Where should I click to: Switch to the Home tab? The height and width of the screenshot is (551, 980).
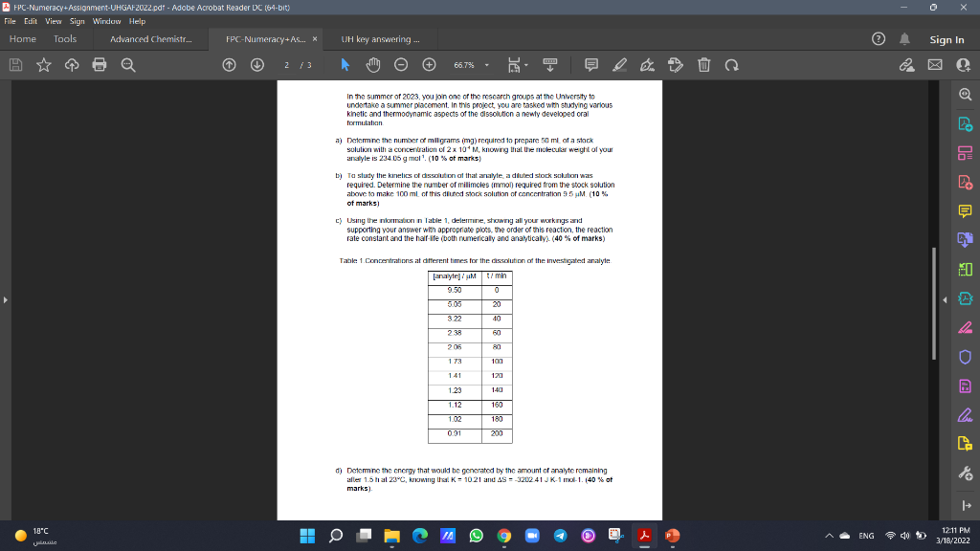click(x=23, y=38)
